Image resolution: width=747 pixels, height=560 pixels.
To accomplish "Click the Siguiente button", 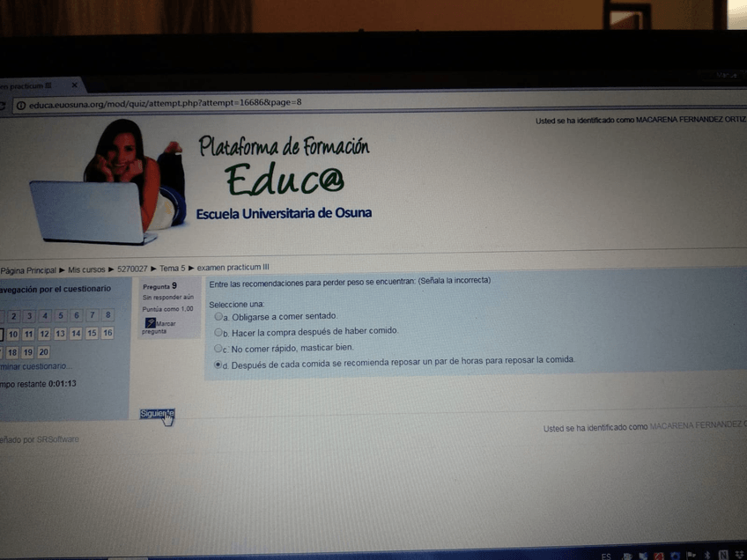I will tap(157, 413).
